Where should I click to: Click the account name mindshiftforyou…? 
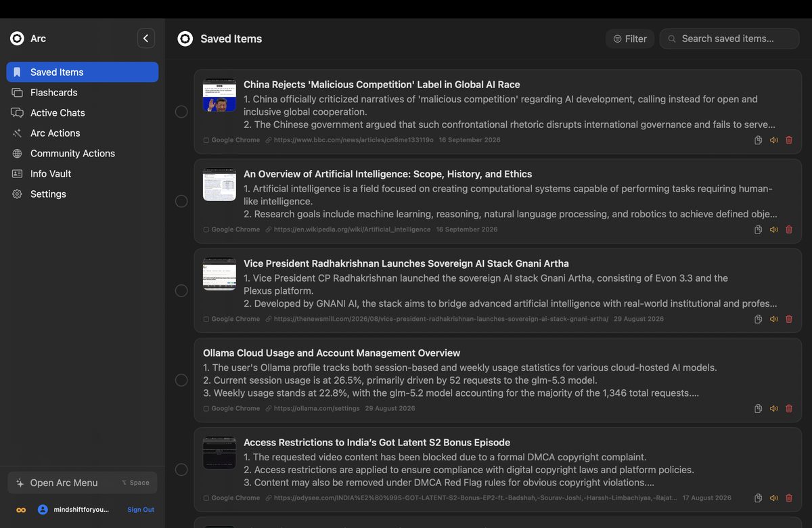[81, 510]
